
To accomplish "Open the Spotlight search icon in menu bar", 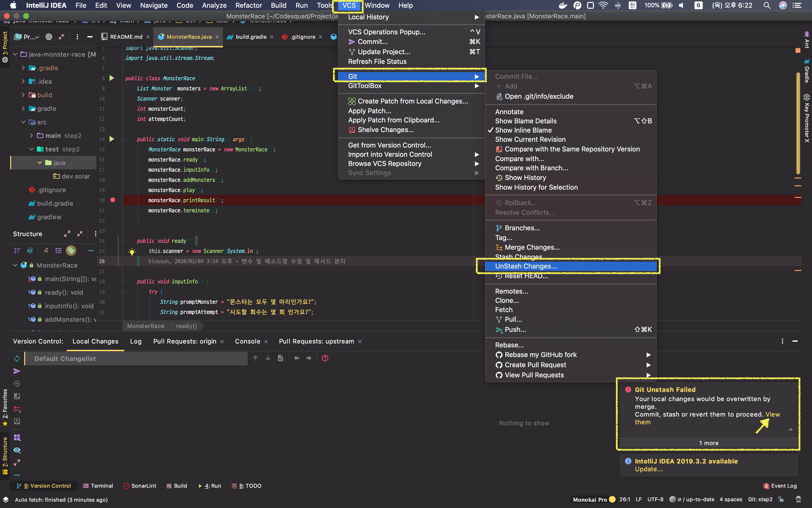I will 767,5.
